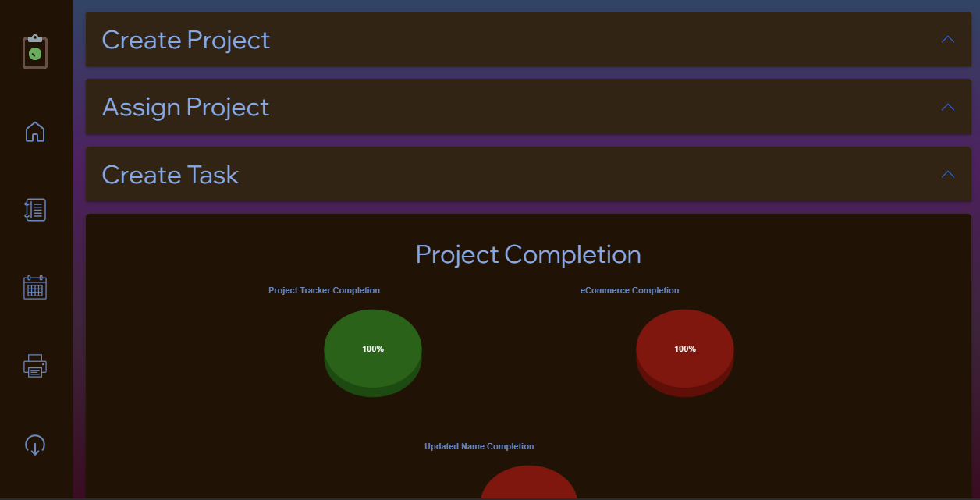Click the Project Tracker Completion label
980x500 pixels.
(324, 289)
